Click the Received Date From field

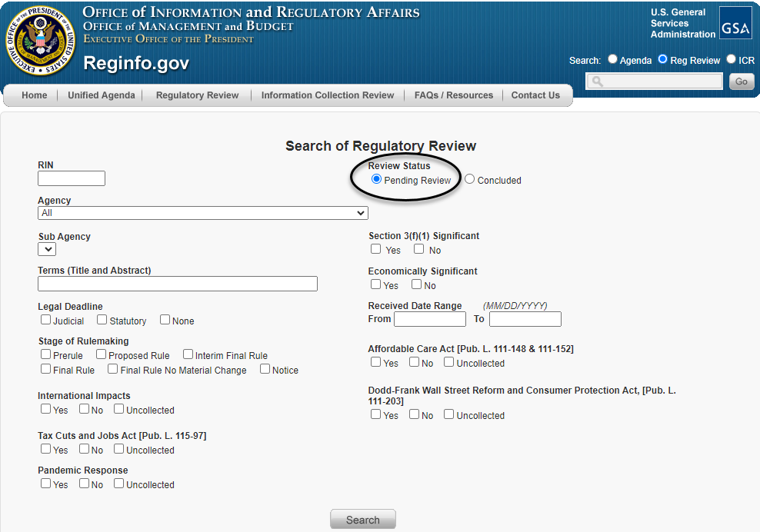(x=429, y=319)
